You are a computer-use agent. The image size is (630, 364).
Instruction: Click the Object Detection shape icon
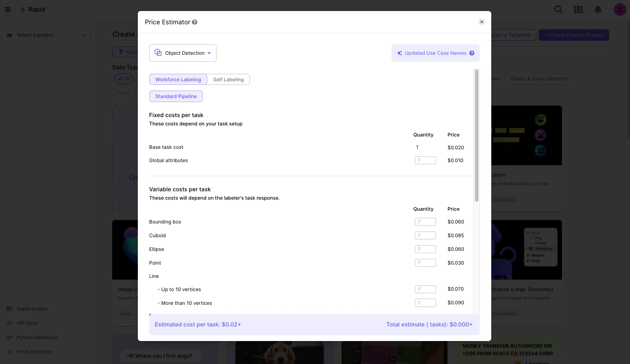click(x=158, y=53)
